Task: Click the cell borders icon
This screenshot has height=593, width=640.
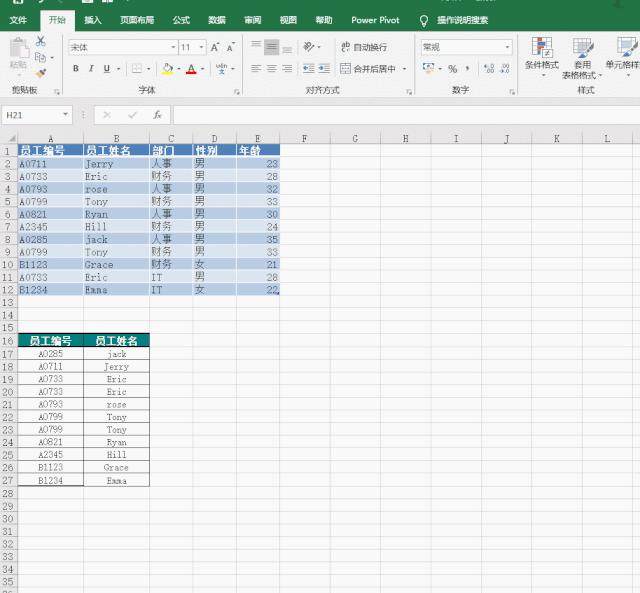Action: [137, 69]
